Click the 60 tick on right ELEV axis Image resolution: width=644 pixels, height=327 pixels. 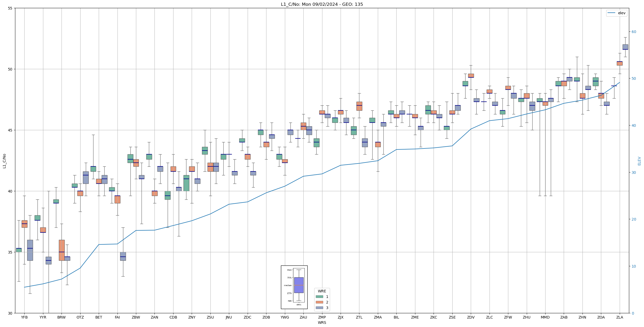click(633, 32)
